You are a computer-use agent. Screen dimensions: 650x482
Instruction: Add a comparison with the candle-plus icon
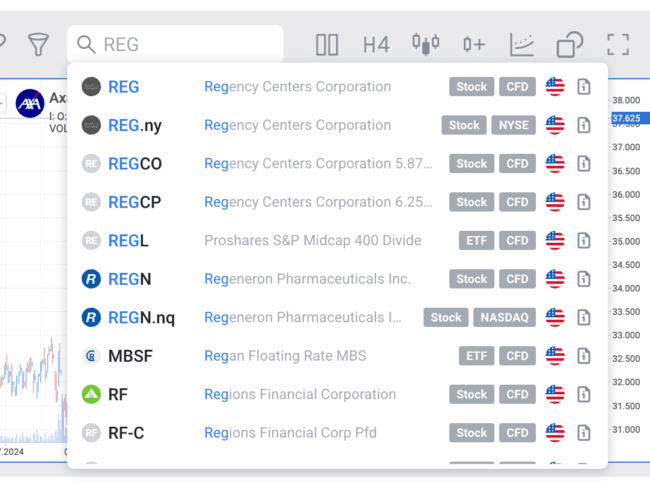point(474,44)
